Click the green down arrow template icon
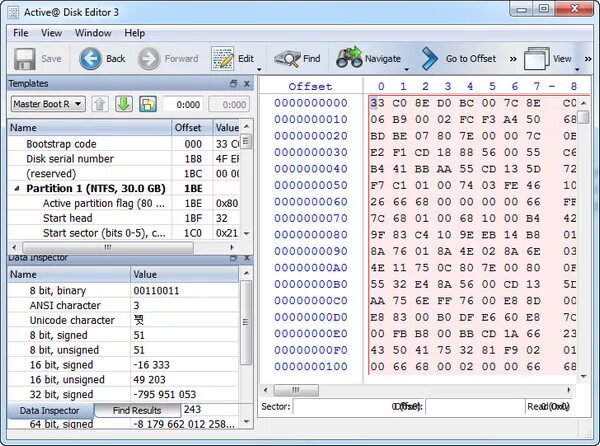Viewport: 600px width, 446px height. pyautogui.click(x=124, y=104)
